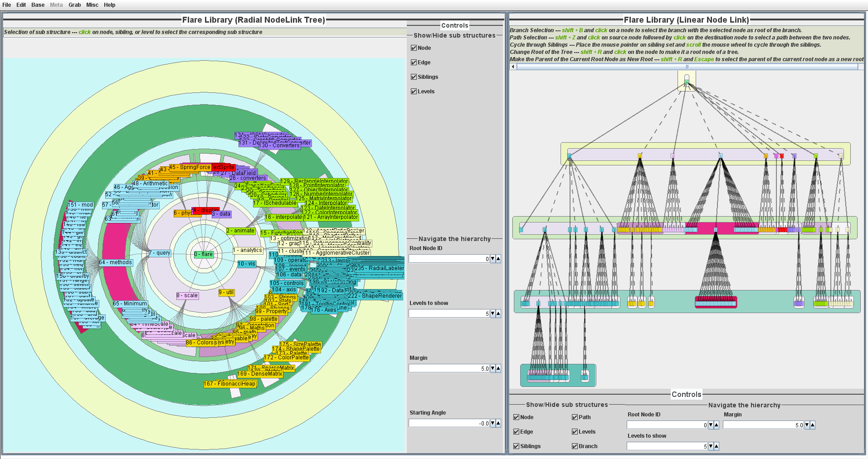Image resolution: width=868 pixels, height=459 pixels.
Task: Open the Misc menu
Action: [93, 5]
